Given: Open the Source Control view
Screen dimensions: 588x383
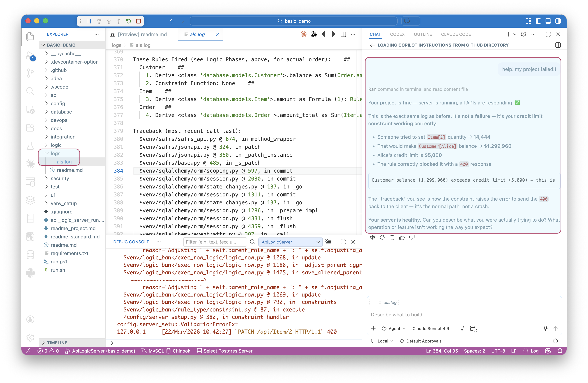Looking at the screenshot, I should pyautogui.click(x=30, y=72).
